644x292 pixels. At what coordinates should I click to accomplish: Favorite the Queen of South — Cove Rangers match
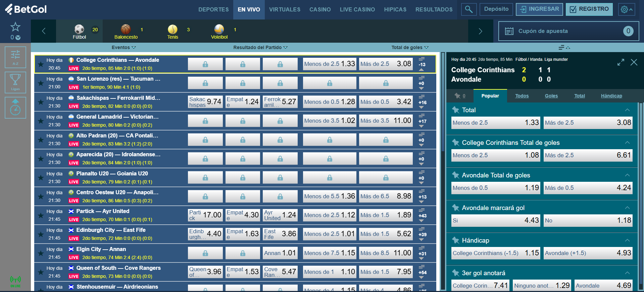click(x=41, y=272)
